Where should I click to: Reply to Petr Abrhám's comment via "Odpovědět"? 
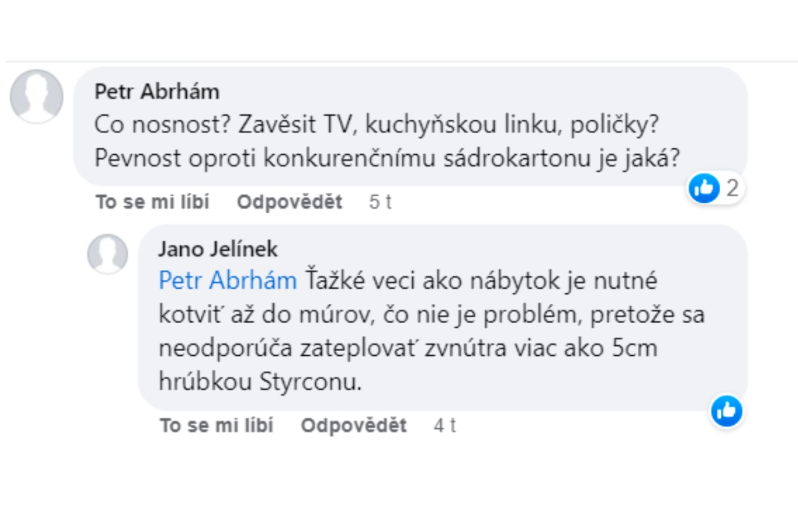click(x=289, y=202)
